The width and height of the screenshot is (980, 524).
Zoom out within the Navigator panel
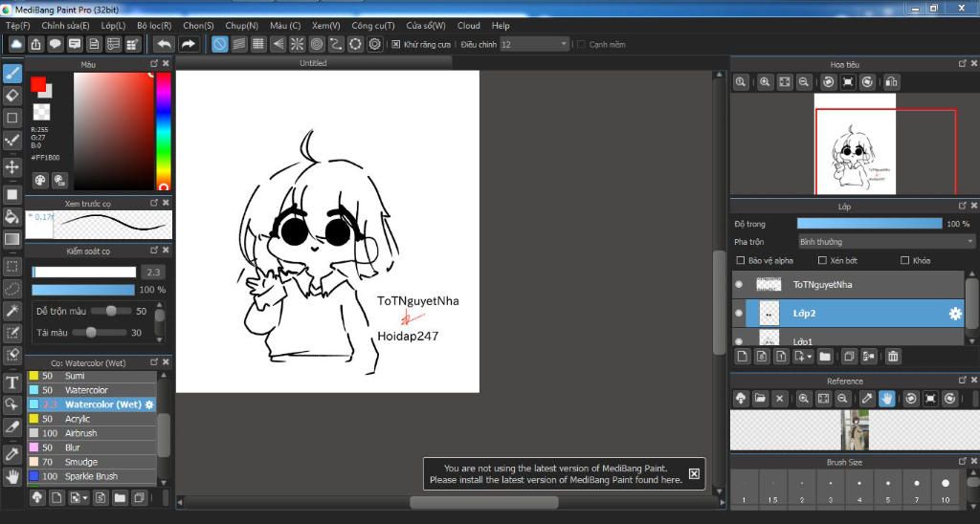pos(804,82)
